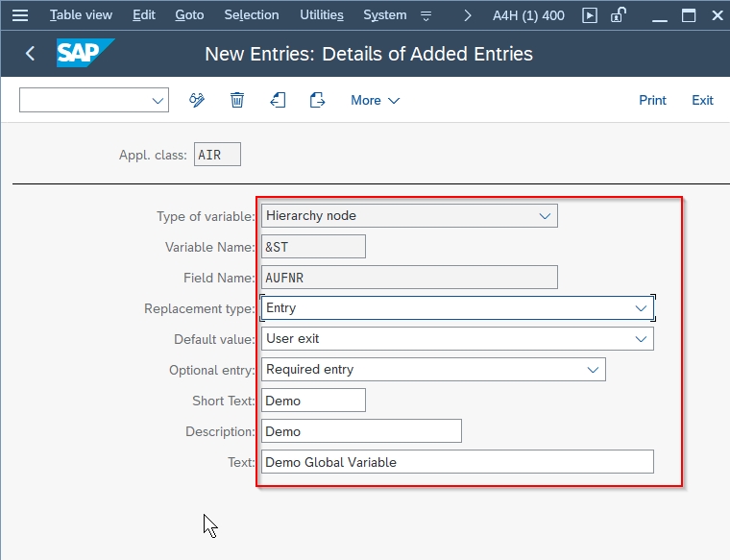Open the Table view menu
This screenshot has height=560, width=730.
pyautogui.click(x=81, y=15)
